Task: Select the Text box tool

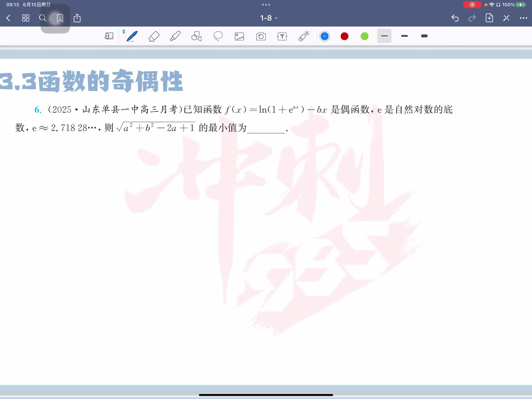Action: click(x=282, y=36)
